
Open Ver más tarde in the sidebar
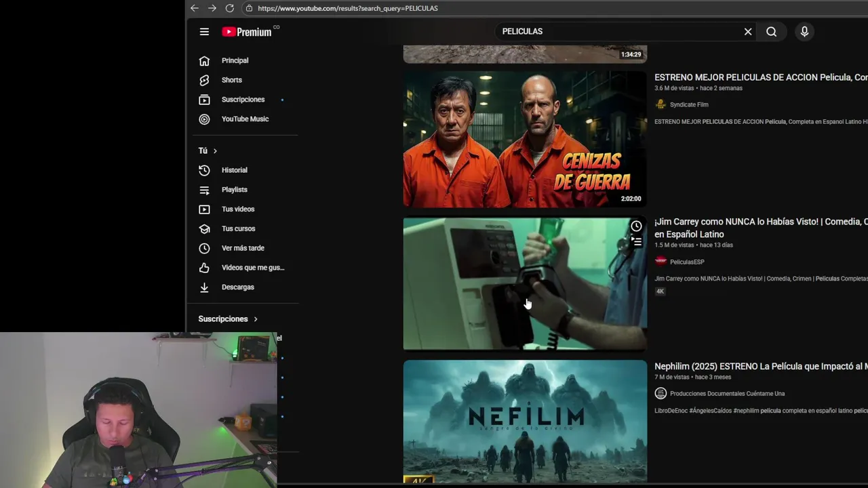[244, 248]
